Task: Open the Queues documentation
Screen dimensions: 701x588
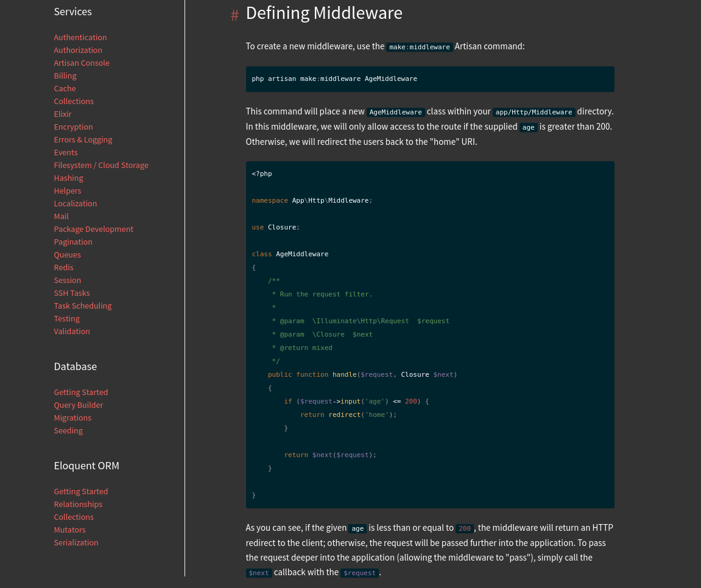Action: 67,254
